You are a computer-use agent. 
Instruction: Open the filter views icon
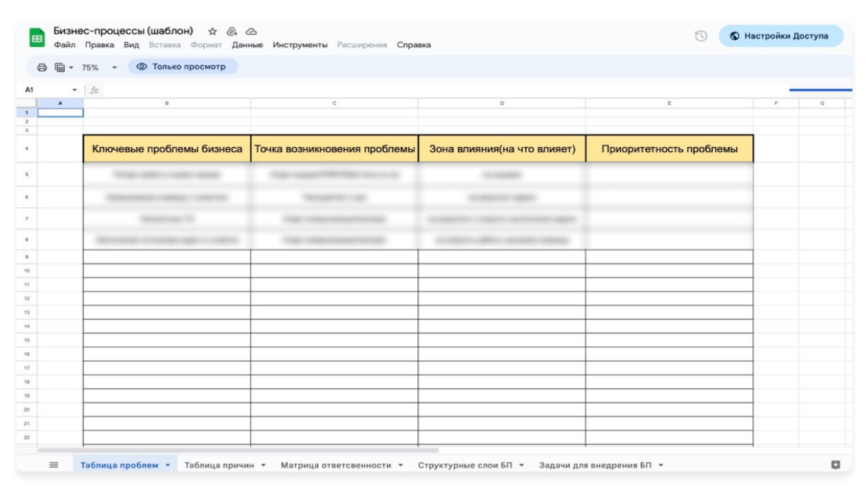59,67
